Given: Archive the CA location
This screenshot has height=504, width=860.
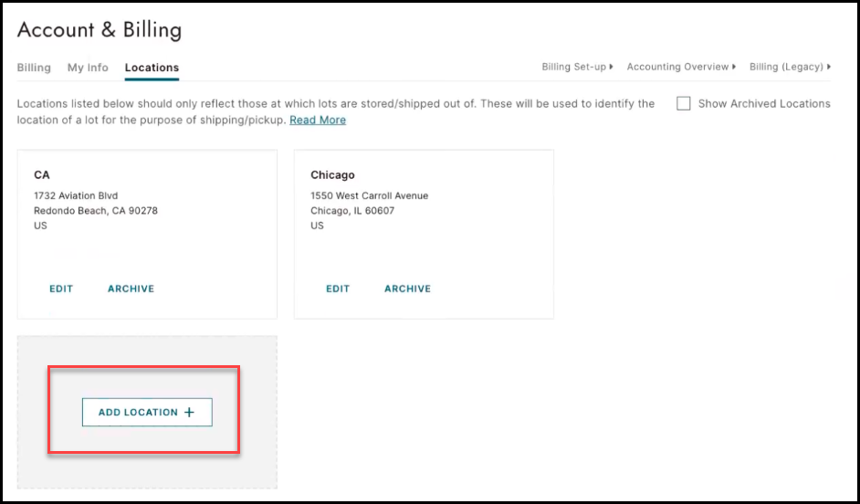Looking at the screenshot, I should click(x=131, y=289).
